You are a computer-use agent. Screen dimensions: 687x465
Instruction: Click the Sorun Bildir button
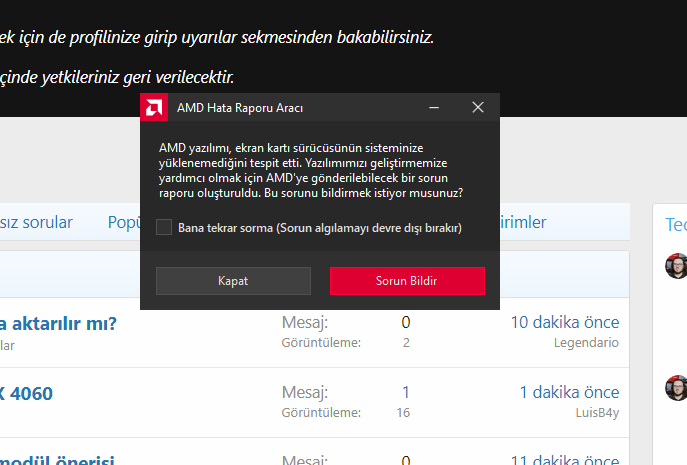[x=407, y=281]
